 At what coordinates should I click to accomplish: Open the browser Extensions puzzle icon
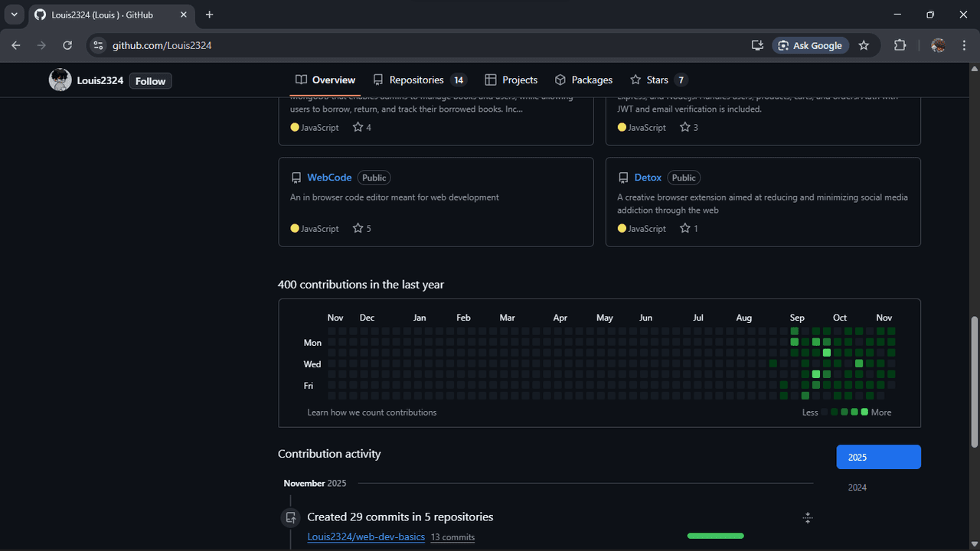[900, 46]
